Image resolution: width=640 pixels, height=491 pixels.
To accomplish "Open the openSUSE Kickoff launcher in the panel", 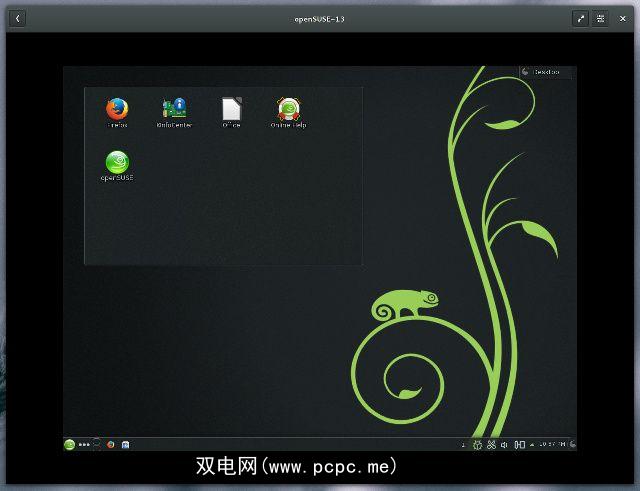I will [x=69, y=444].
